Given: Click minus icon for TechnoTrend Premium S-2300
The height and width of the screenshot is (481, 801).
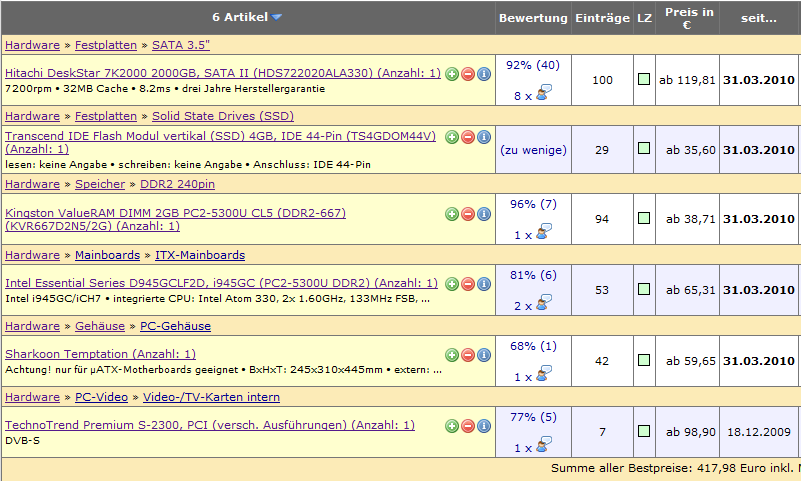Looking at the screenshot, I should pos(468,426).
